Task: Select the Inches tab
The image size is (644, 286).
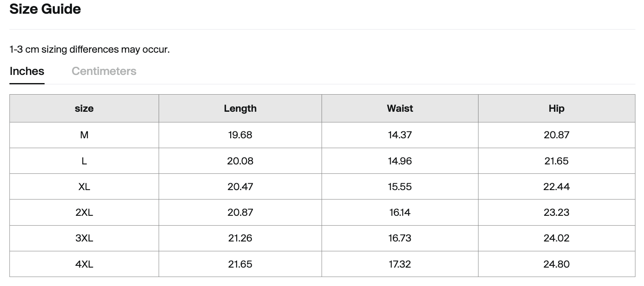Action: coord(27,71)
